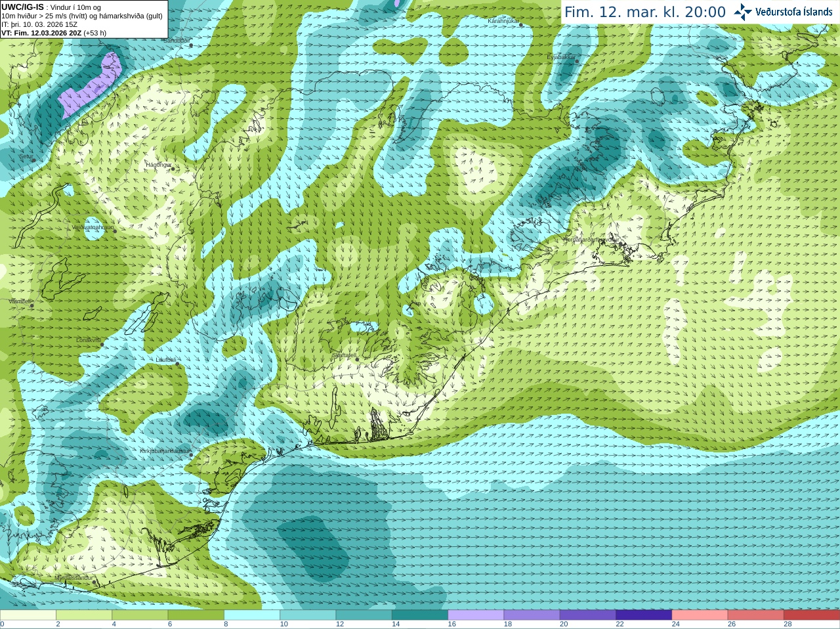840x629 pixels.
Task: Select the 24–26 m/s legend color
Action: (700, 615)
